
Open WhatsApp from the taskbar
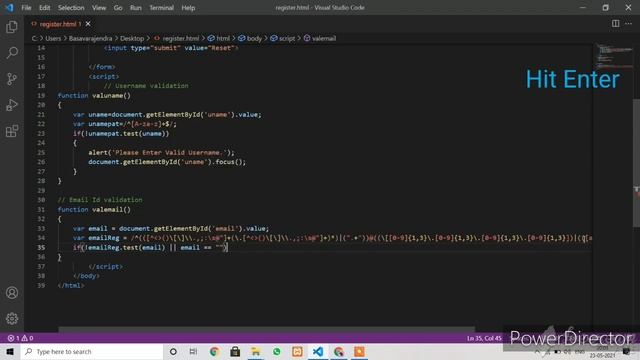(277, 351)
